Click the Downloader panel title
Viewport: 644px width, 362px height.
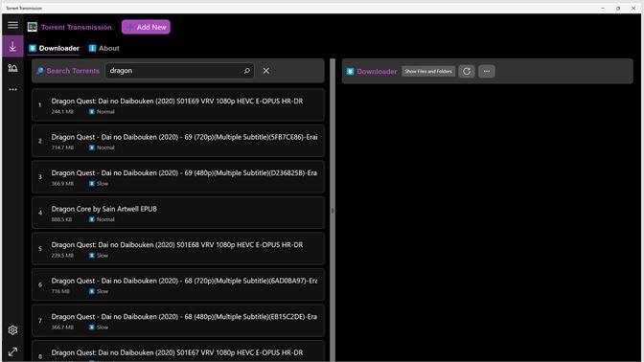pyautogui.click(x=377, y=72)
